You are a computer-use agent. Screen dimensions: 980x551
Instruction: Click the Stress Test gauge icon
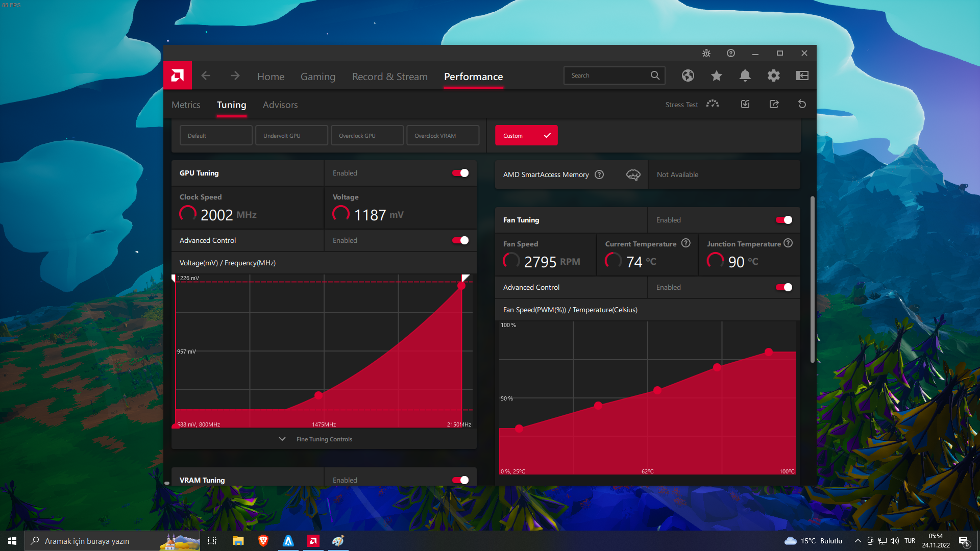[x=713, y=104]
